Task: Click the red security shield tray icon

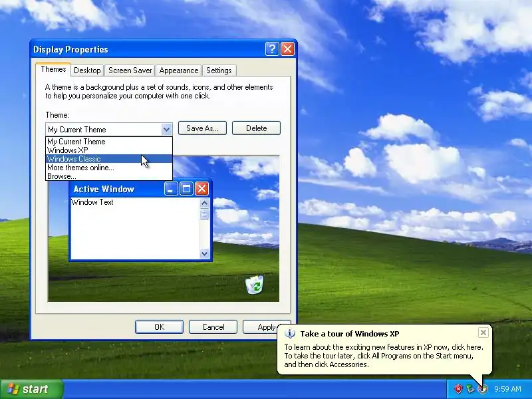Action: click(458, 389)
